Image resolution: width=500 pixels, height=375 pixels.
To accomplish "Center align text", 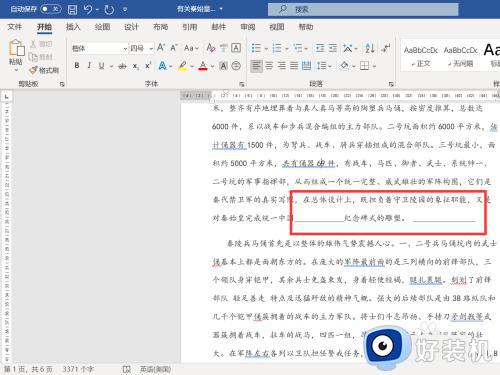I will click(269, 66).
